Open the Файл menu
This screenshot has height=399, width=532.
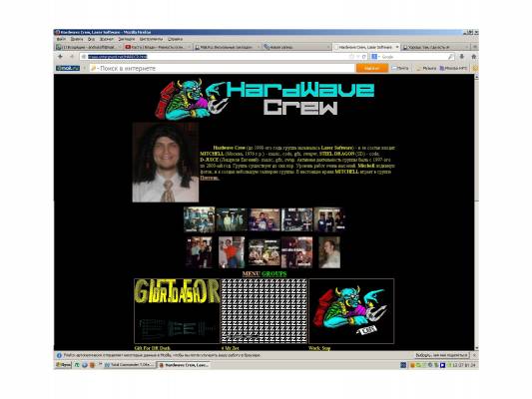(x=61, y=39)
